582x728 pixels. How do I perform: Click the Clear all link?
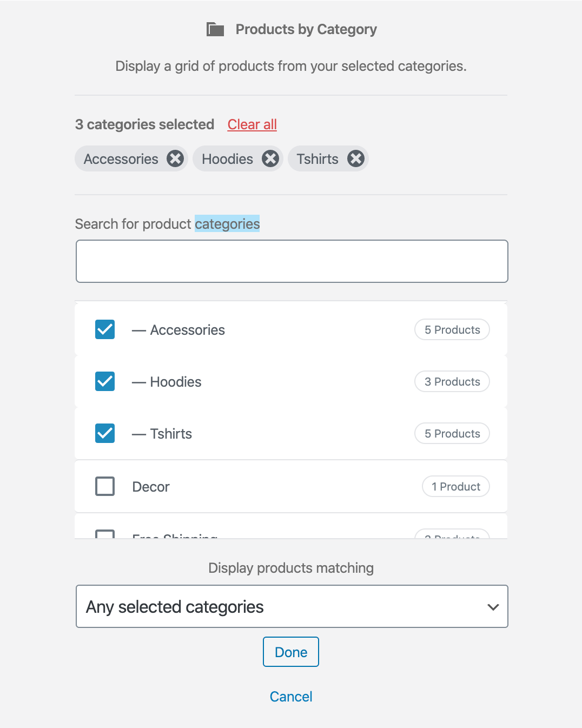pyautogui.click(x=252, y=124)
